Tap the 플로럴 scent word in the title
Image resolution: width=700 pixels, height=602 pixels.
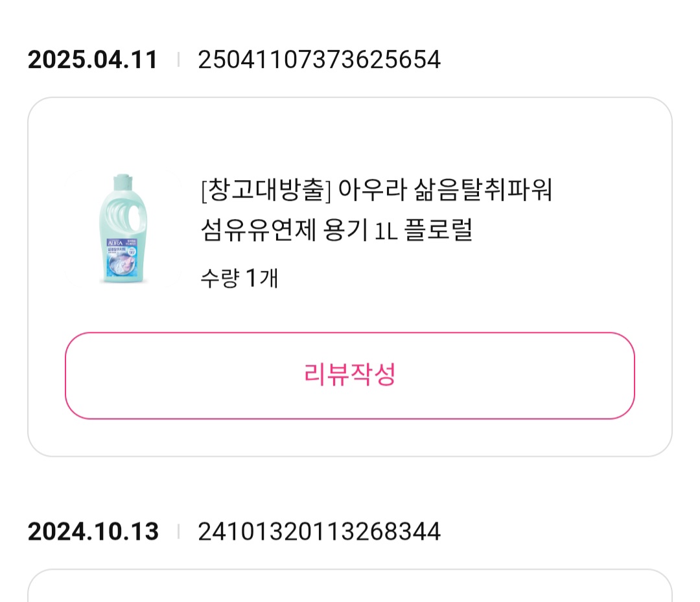[x=438, y=230]
